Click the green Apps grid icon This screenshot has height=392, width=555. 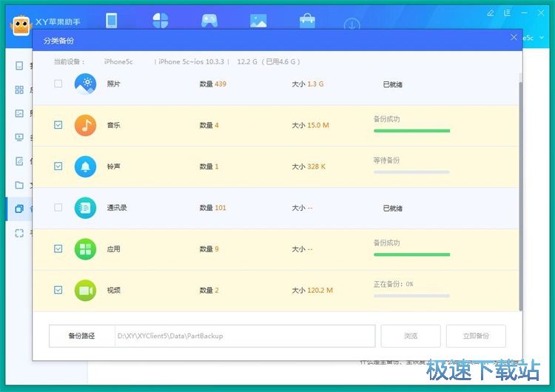[85, 249]
